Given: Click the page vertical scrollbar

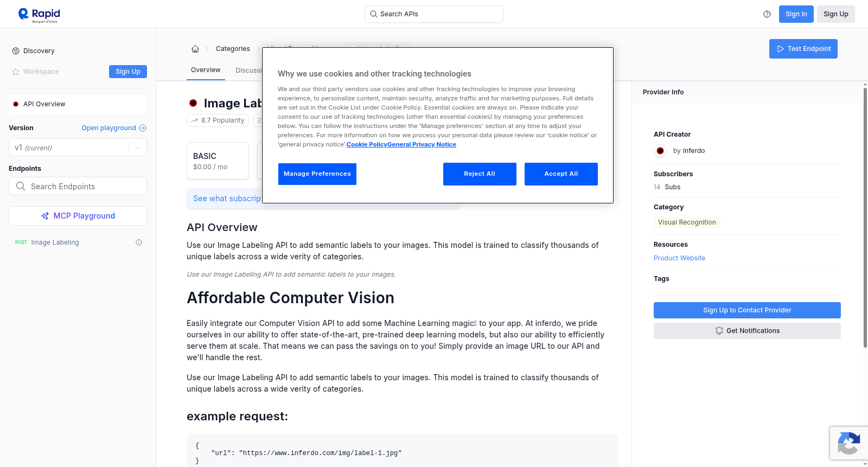Looking at the screenshot, I should (x=865, y=217).
